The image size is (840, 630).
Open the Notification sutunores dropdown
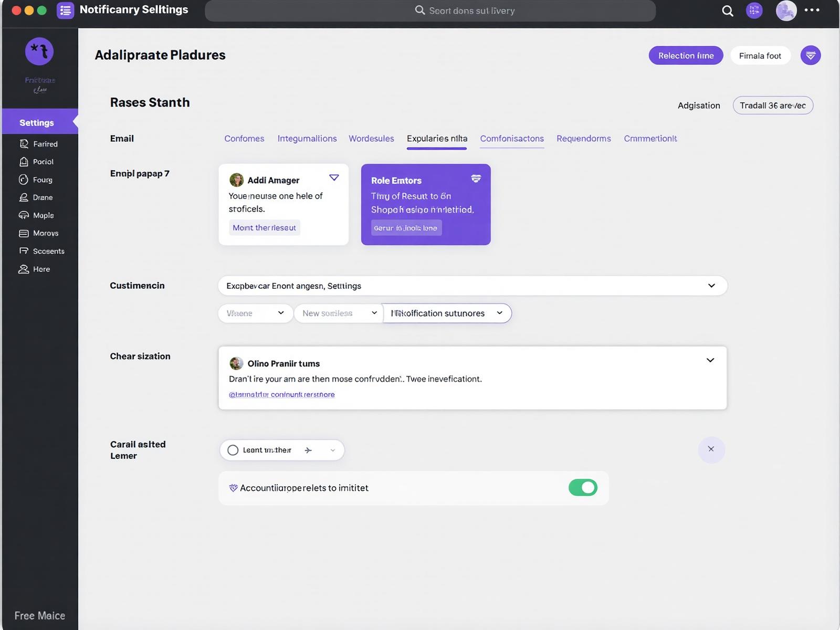click(x=447, y=313)
